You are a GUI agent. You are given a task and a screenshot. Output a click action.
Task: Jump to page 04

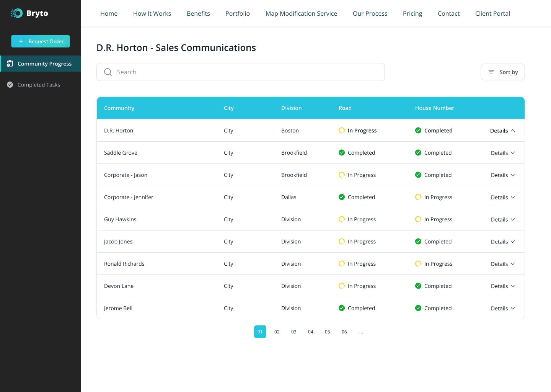click(311, 332)
